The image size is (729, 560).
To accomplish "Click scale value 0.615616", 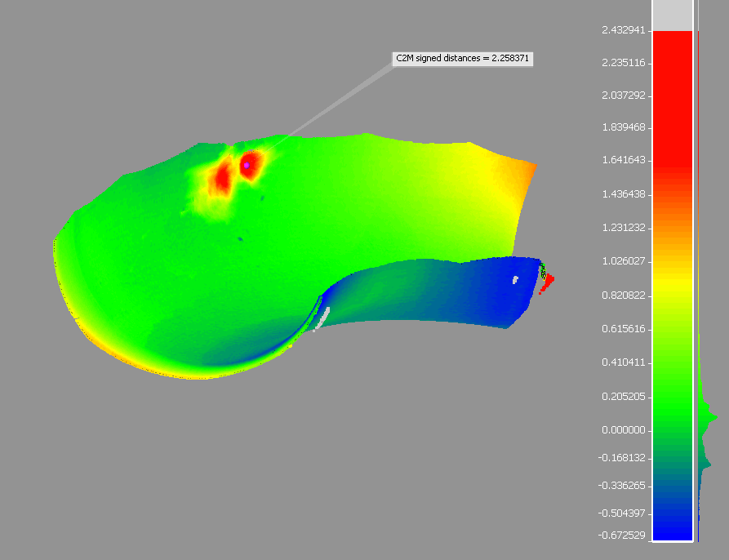I will tap(624, 329).
